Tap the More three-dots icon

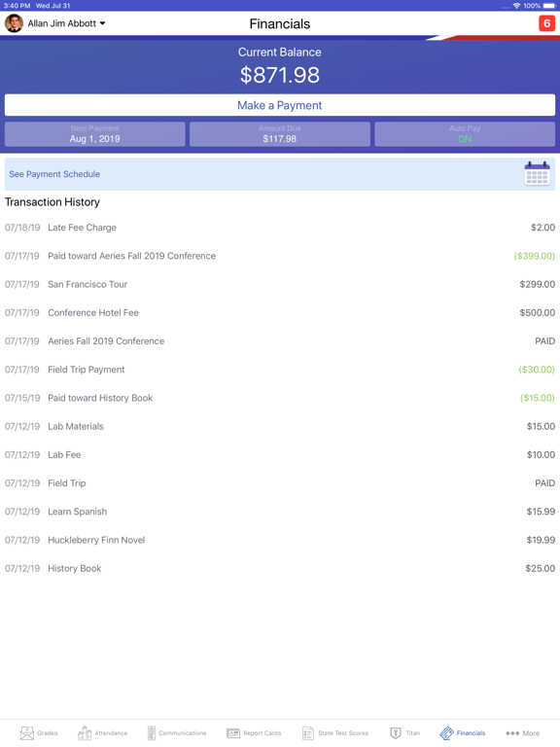click(x=512, y=733)
